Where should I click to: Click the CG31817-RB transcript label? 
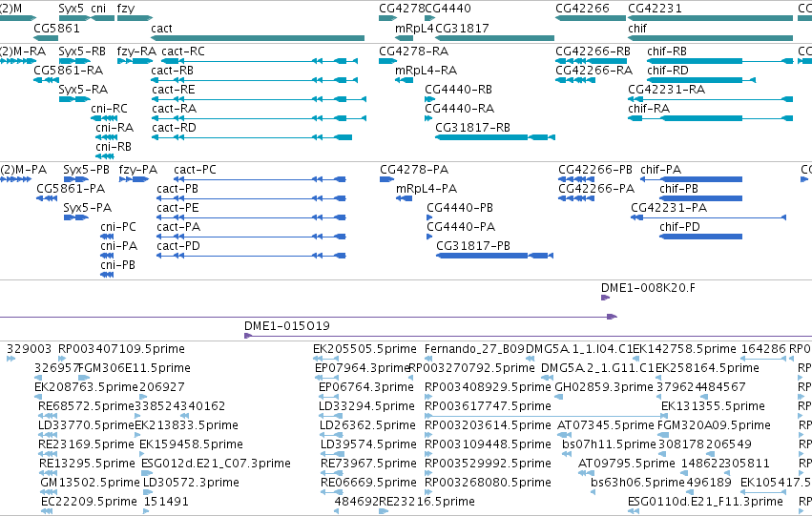(473, 128)
